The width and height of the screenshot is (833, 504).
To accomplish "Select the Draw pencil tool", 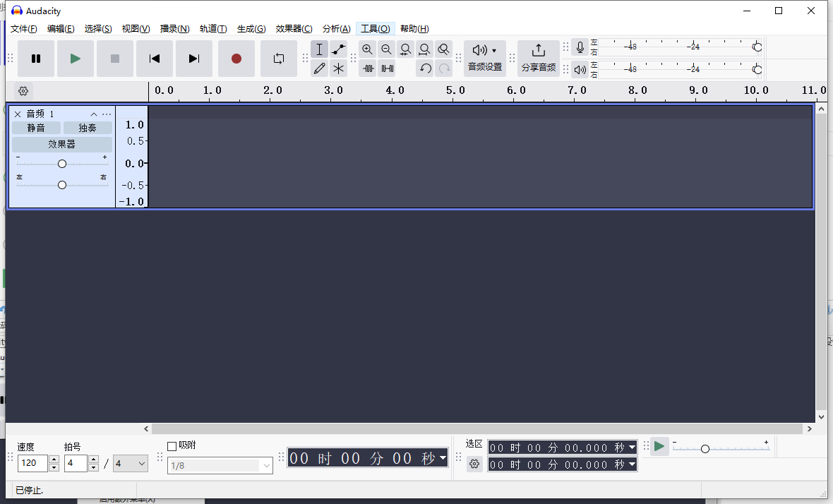I will click(x=319, y=68).
